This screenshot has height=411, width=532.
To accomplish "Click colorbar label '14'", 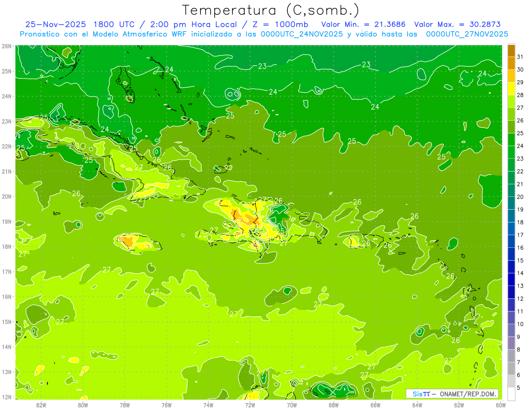I will 520,273.
